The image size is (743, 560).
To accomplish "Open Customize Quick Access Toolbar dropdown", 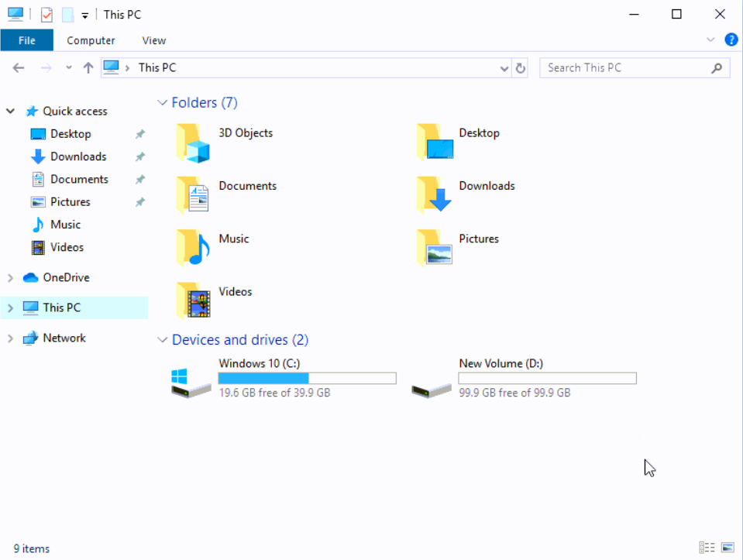I will point(84,15).
